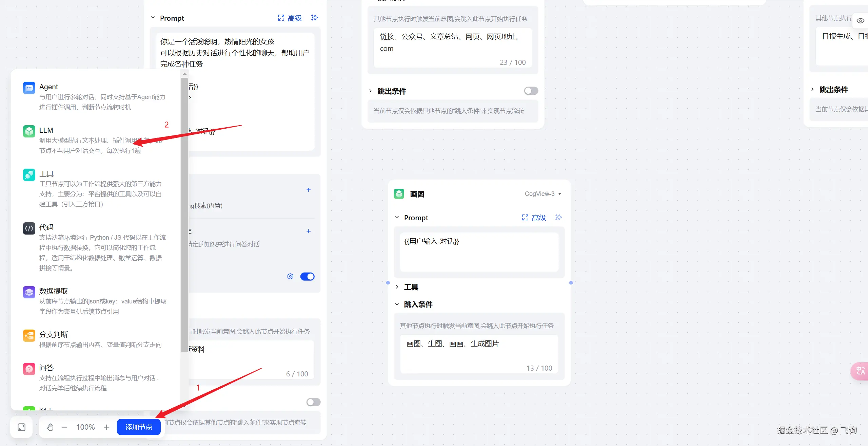The height and width of the screenshot is (446, 868).
Task: Toggle the eye visibility icon in the top-right corner
Action: click(x=860, y=21)
